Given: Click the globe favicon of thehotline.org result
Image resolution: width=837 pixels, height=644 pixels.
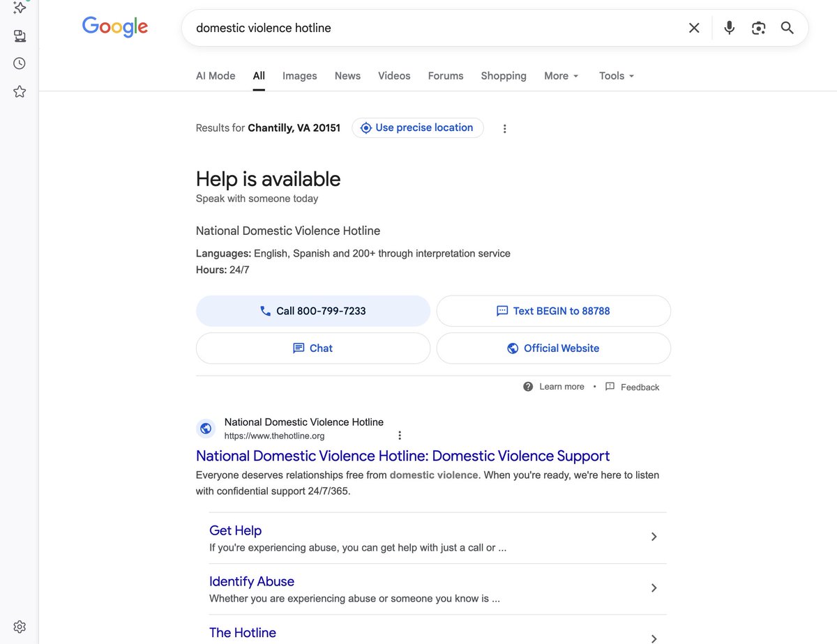Looking at the screenshot, I should click(206, 429).
